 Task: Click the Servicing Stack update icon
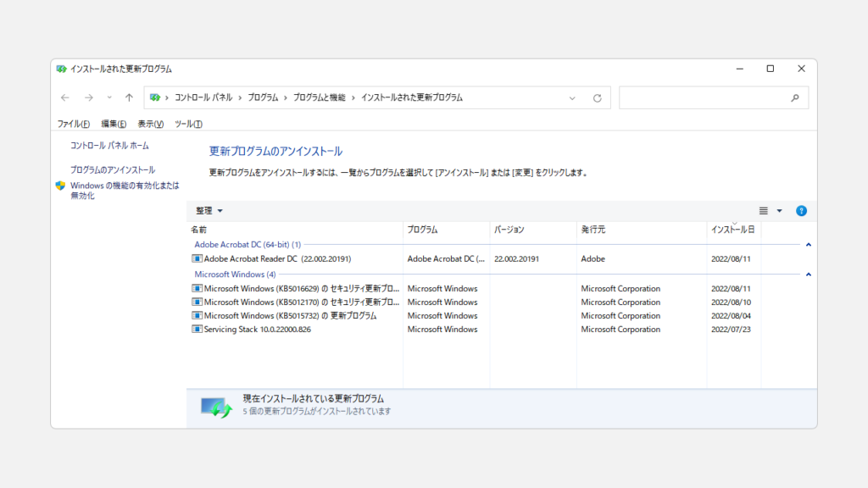point(198,330)
